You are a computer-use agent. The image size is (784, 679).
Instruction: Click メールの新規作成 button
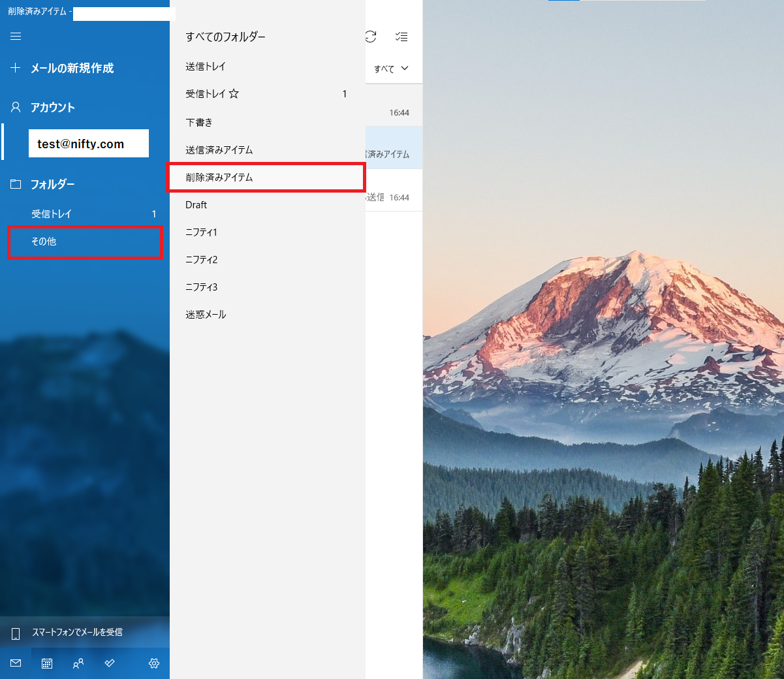click(x=72, y=68)
